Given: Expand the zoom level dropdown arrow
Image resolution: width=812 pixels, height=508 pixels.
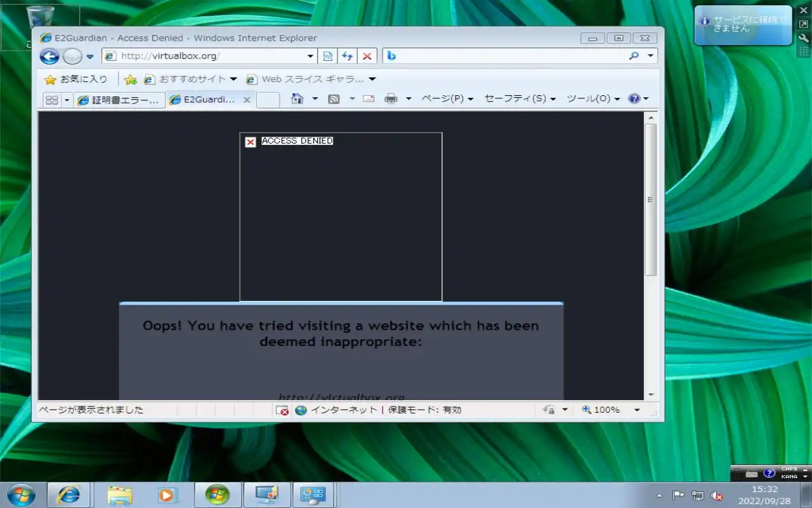Looking at the screenshot, I should [x=637, y=410].
